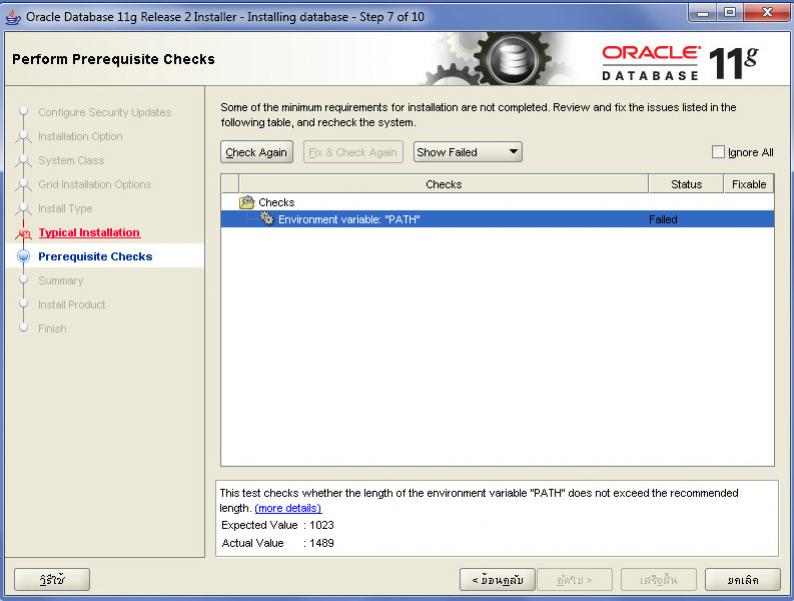Click the Status column header

click(x=686, y=184)
